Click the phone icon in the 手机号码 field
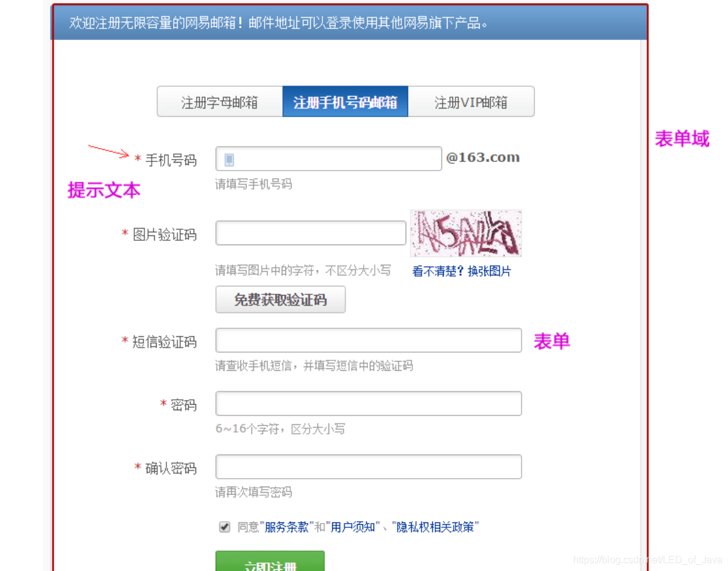 click(x=229, y=160)
